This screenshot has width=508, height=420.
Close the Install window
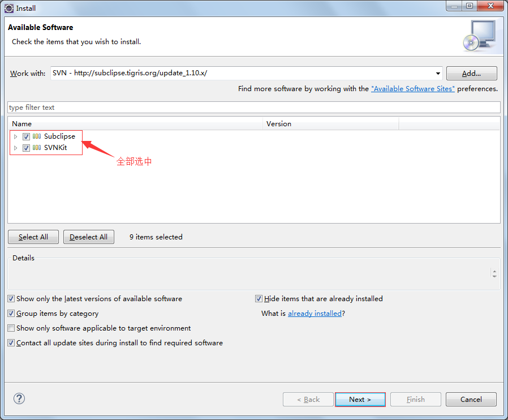click(x=490, y=6)
